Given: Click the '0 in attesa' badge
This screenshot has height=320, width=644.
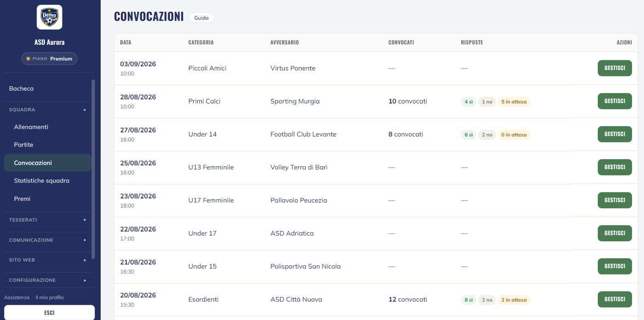Looking at the screenshot, I should click(x=514, y=135).
